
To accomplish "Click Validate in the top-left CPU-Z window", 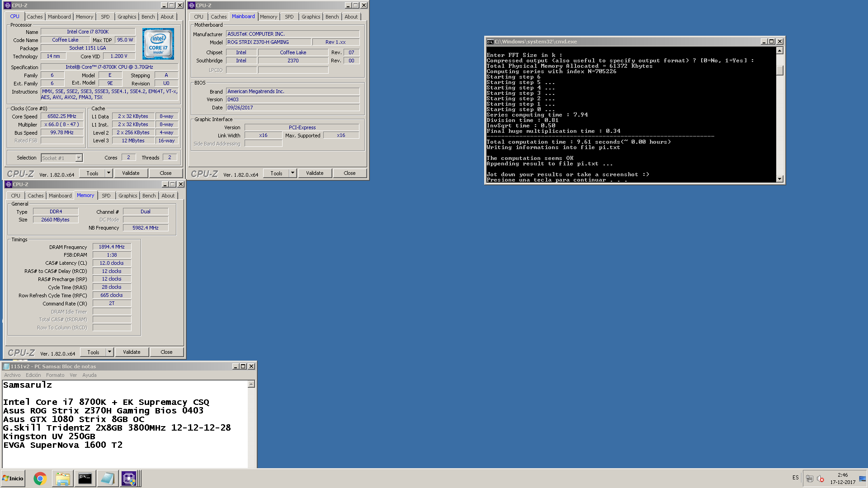I will [x=131, y=173].
